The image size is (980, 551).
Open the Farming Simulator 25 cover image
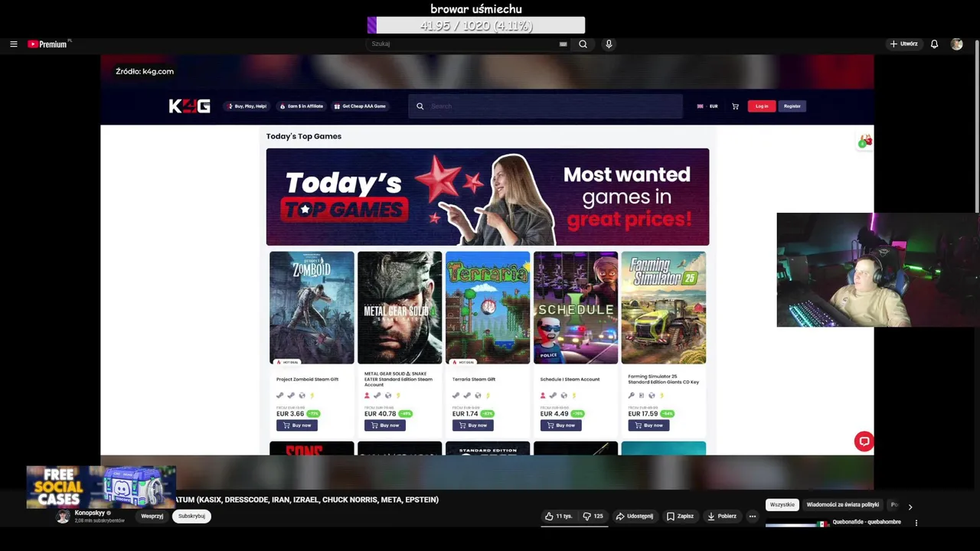click(664, 308)
